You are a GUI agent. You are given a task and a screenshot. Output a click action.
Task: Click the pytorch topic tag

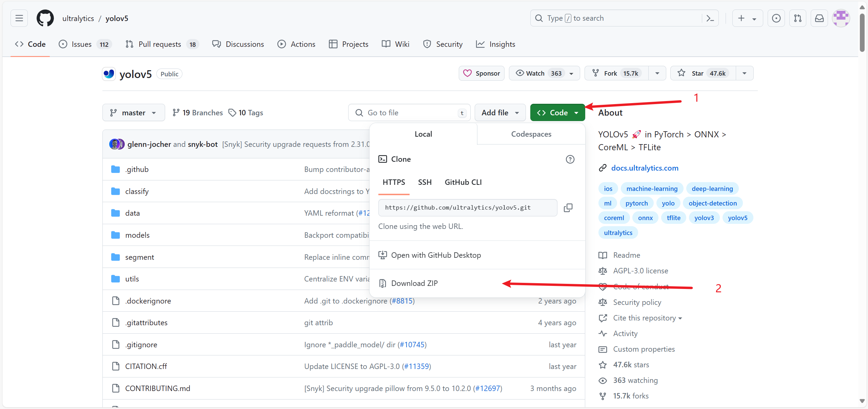(636, 203)
